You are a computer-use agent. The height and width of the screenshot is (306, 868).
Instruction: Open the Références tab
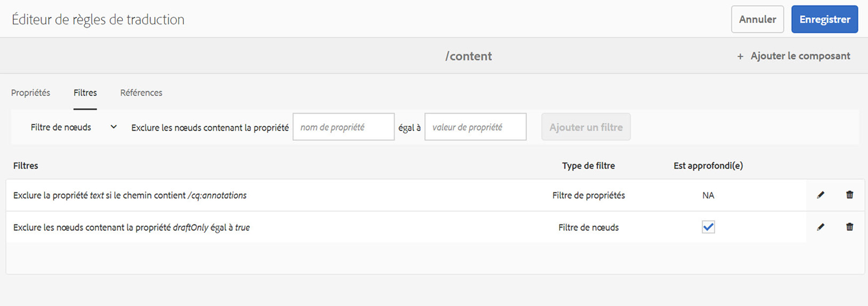point(141,93)
